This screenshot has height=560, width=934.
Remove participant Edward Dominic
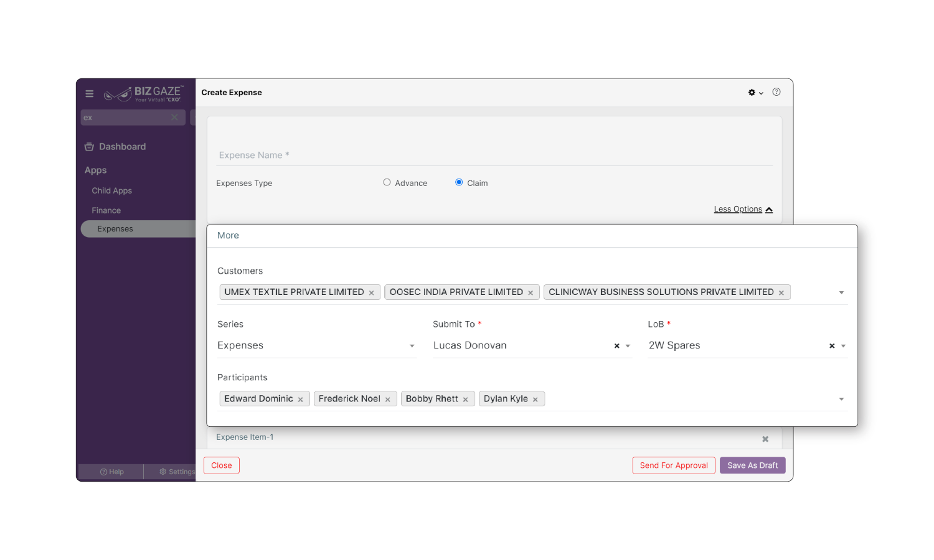[x=300, y=399]
